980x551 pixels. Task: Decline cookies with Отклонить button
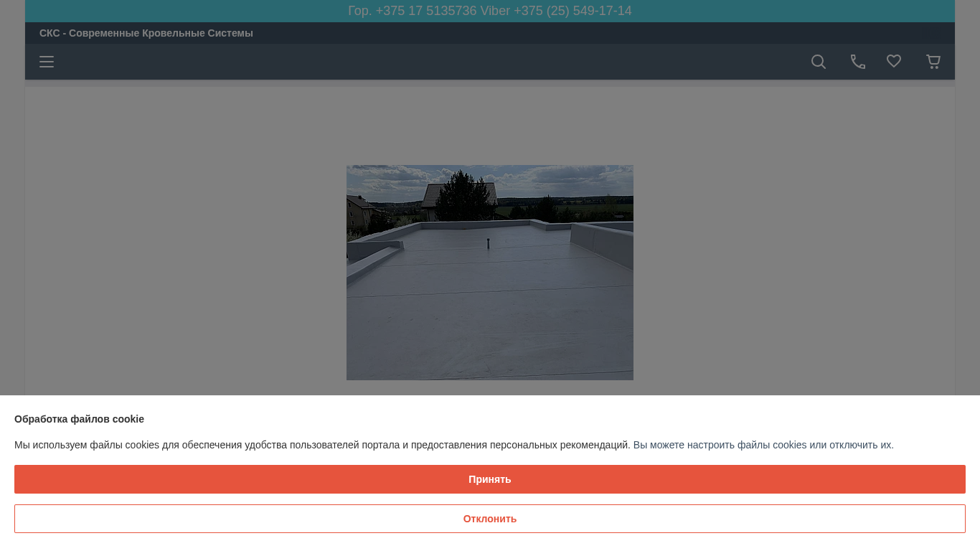point(490,519)
